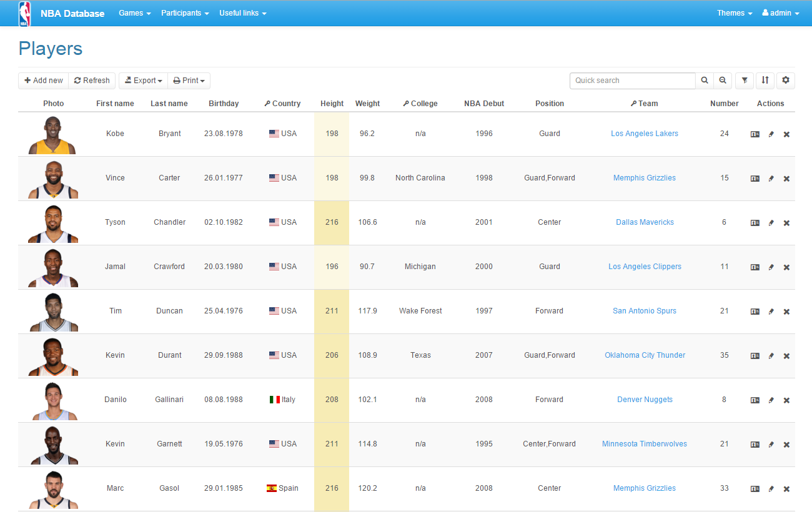The height and width of the screenshot is (512, 812).
Task: Open the Oklahoma City Thunder team link
Action: tap(645, 355)
